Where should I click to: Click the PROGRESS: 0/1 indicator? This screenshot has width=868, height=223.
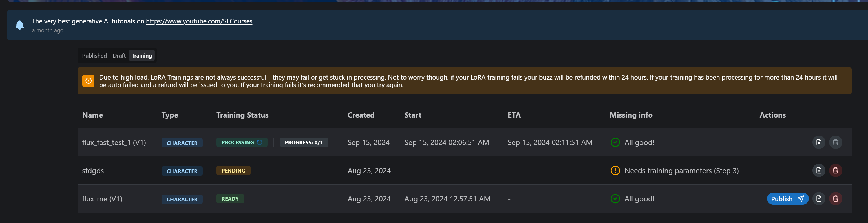tap(303, 142)
